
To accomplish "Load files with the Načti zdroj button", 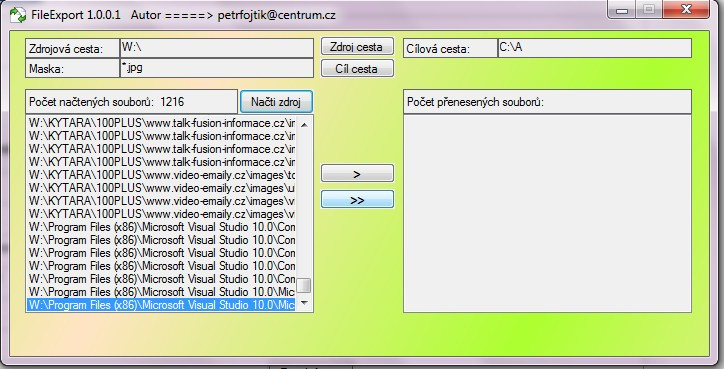I will click(276, 102).
